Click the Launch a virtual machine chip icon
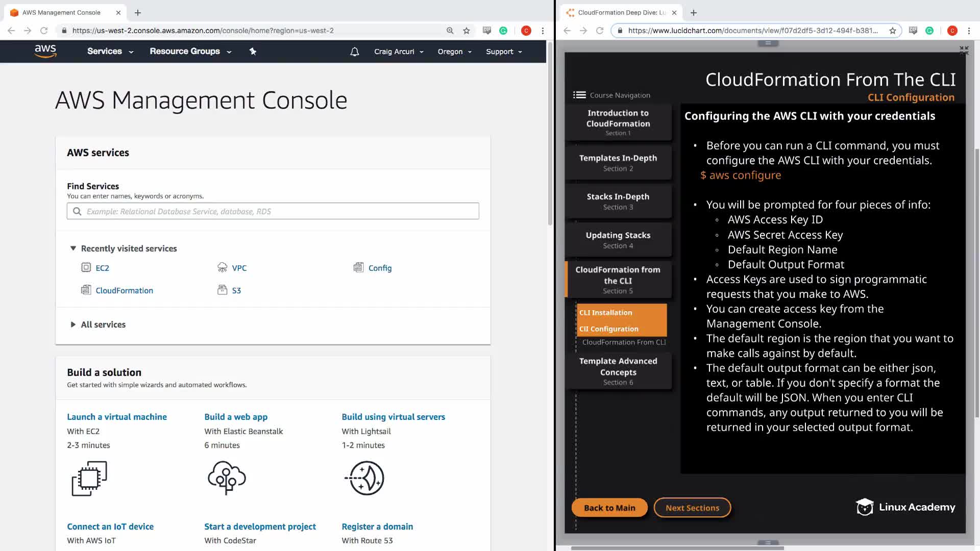This screenshot has width=980, height=551. tap(89, 478)
